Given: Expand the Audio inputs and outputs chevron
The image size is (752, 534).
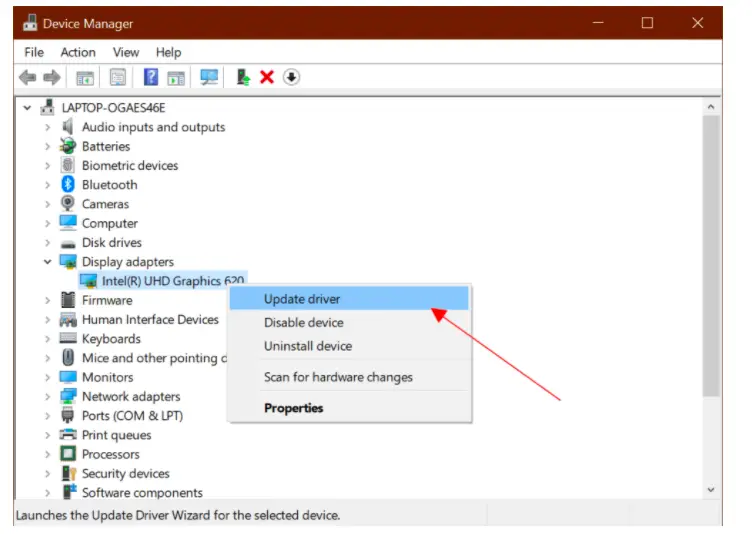Looking at the screenshot, I should pos(47,127).
